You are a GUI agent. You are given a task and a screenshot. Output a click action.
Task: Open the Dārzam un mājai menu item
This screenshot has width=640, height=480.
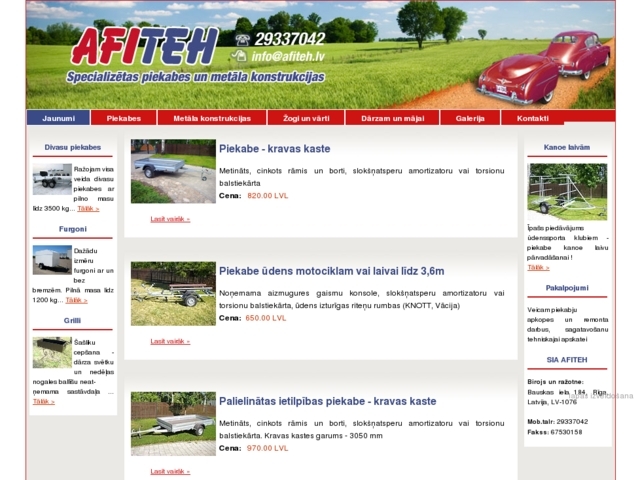[393, 118]
